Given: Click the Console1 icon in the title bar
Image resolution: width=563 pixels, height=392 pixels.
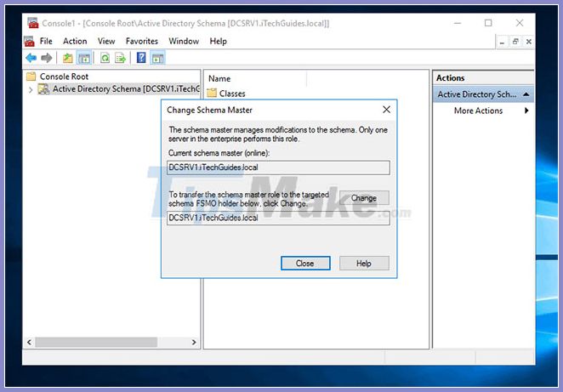Looking at the screenshot, I should 33,23.
